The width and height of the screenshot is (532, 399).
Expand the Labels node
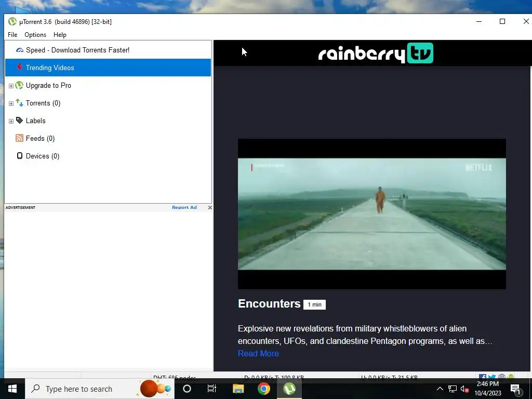11,121
